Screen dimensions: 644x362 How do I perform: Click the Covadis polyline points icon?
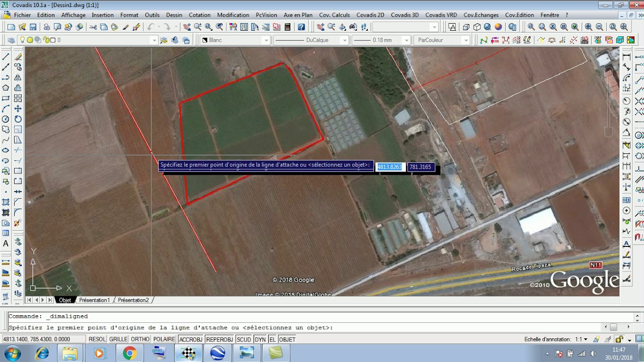[484, 40]
